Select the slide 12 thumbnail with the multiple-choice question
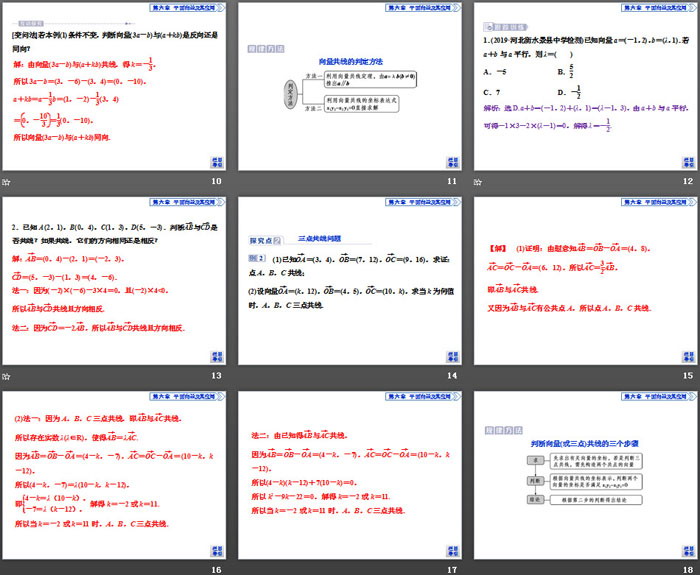The height and width of the screenshot is (575, 700). point(586,86)
